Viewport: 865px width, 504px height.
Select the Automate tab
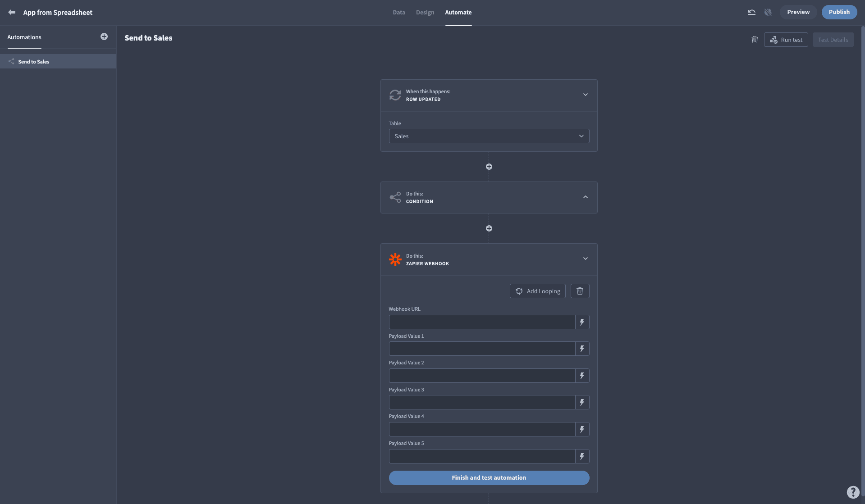point(458,12)
